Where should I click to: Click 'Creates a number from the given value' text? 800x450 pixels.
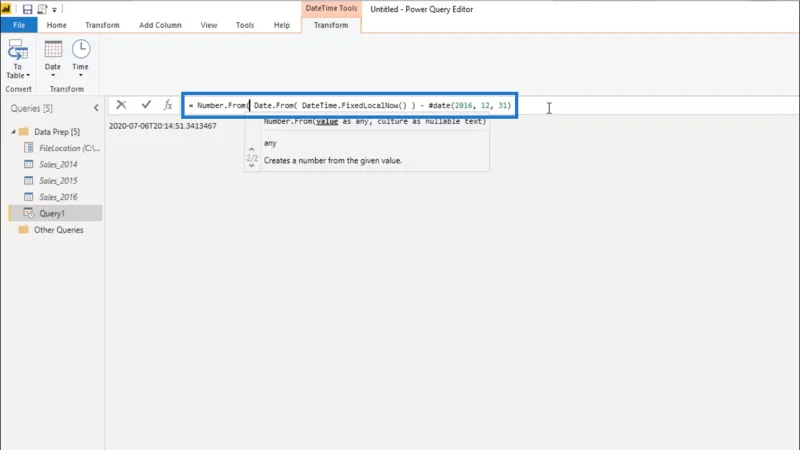point(333,160)
